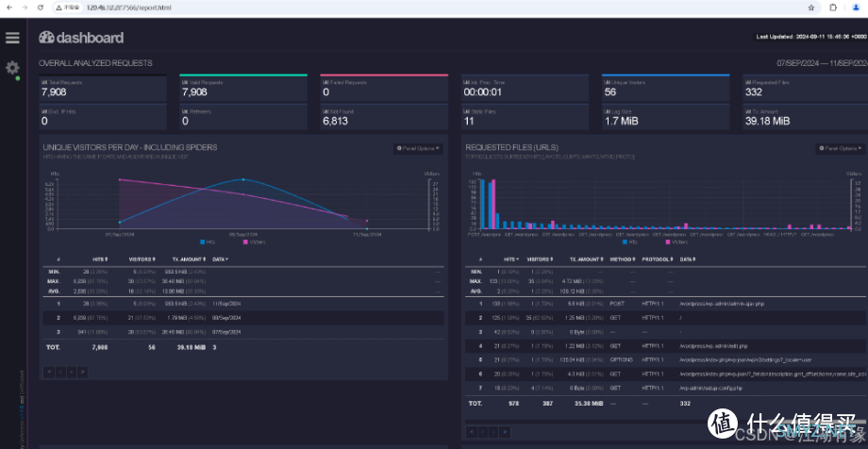The height and width of the screenshot is (449, 868).
Task: Sort Requested Files table by Method
Action: point(623,259)
